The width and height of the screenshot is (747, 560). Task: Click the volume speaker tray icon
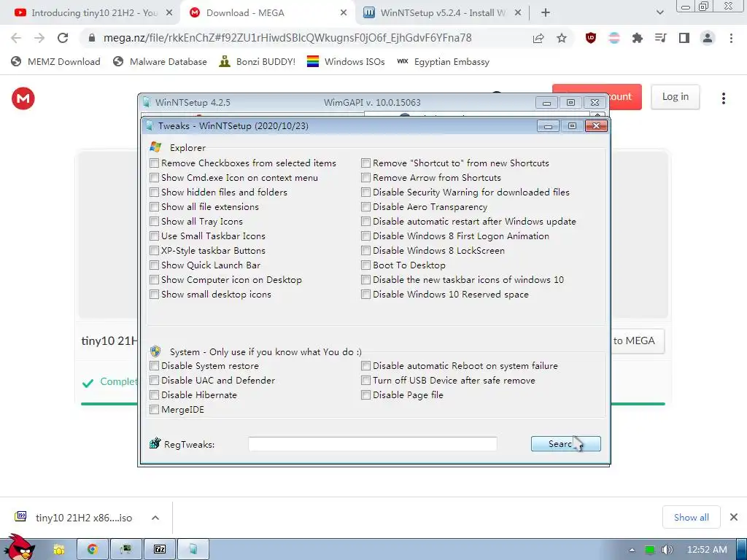coord(667,550)
